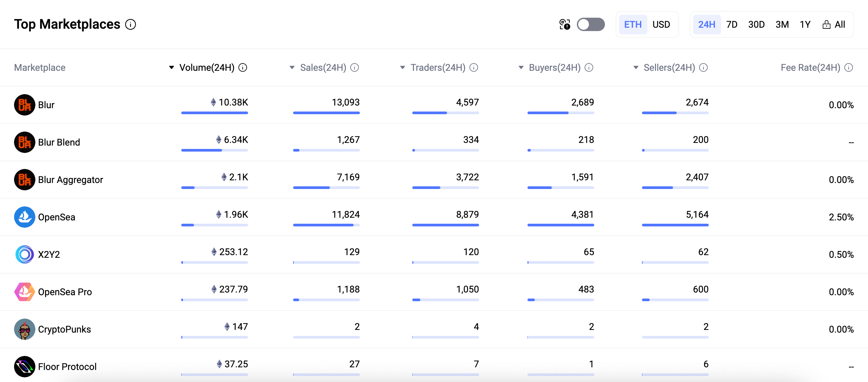Click Blur Blend traders value 334
Viewport: 868px width, 382px height.
[471, 140]
